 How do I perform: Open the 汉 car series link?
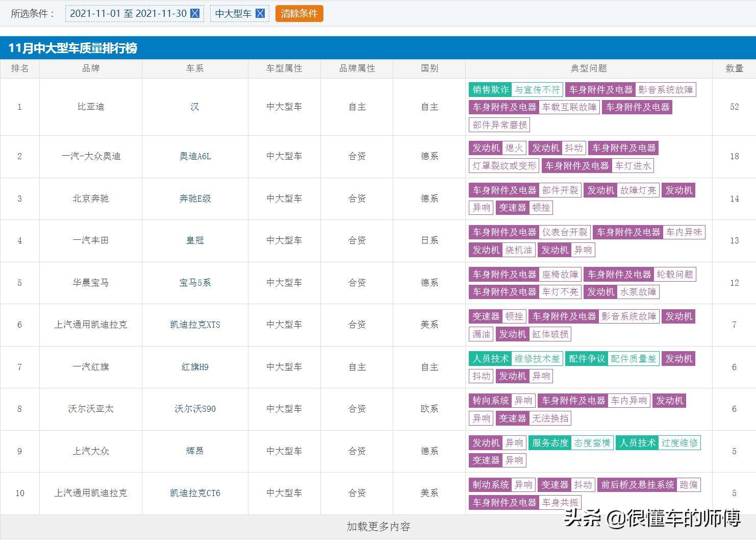pyautogui.click(x=195, y=107)
